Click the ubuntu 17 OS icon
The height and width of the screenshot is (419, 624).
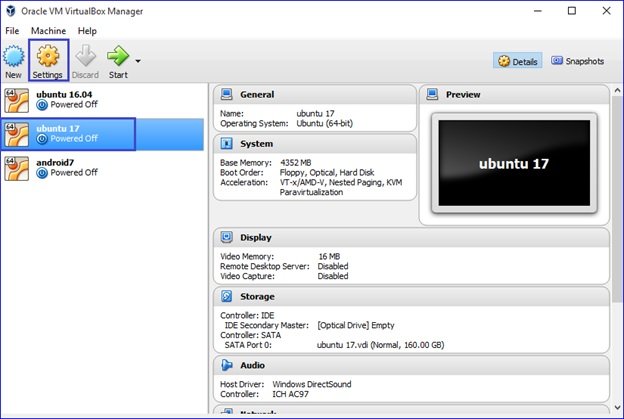coord(16,134)
